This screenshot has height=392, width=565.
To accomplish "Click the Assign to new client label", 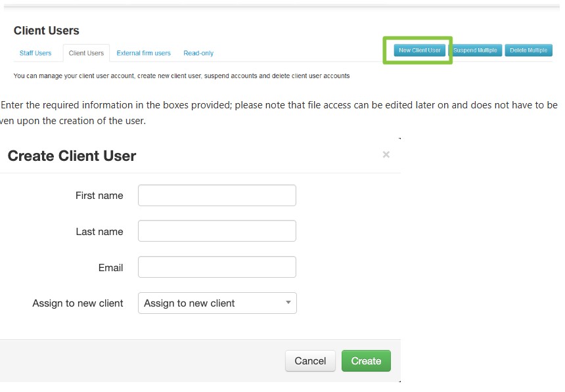I will pos(78,303).
